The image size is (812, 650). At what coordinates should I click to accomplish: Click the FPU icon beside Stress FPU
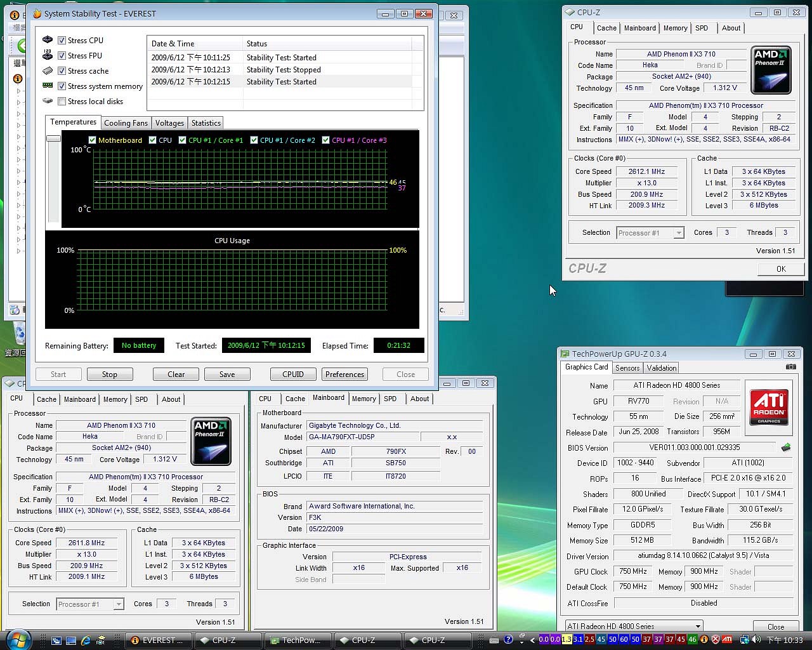(48, 55)
